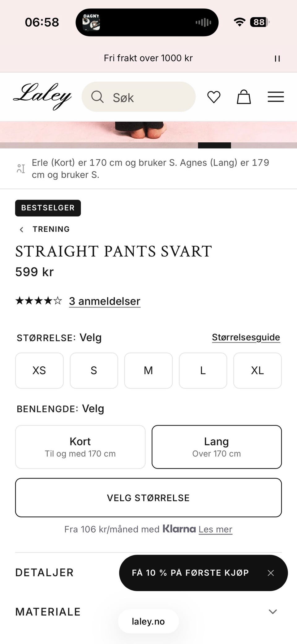The image size is (297, 644).
Task: Tap the search magnifier icon
Action: pyautogui.click(x=97, y=97)
